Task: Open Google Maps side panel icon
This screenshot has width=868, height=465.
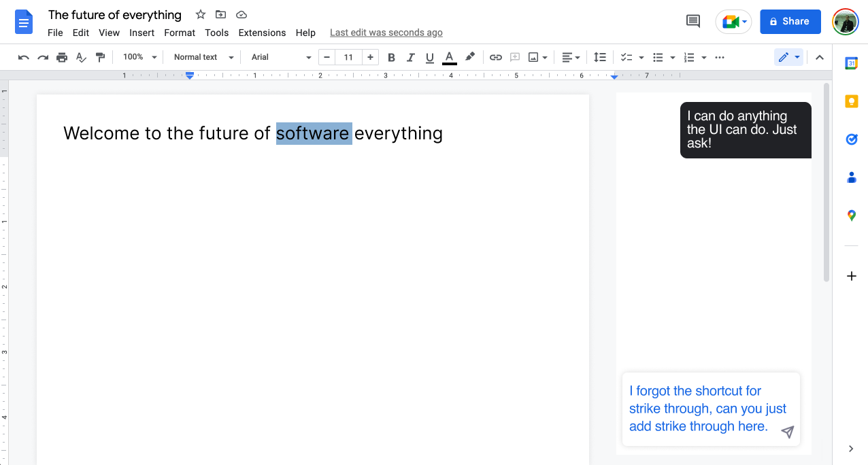Action: 851,216
